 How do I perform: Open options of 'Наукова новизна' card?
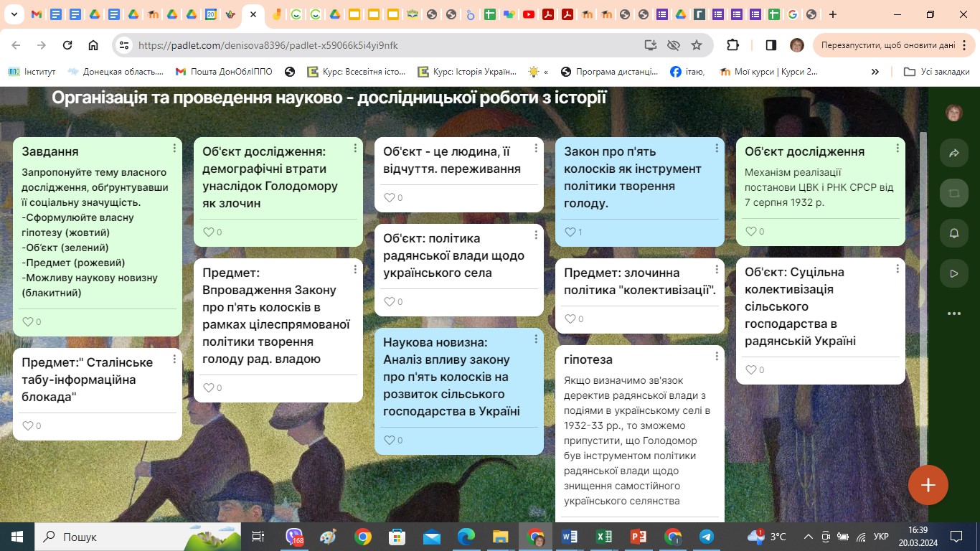click(536, 339)
